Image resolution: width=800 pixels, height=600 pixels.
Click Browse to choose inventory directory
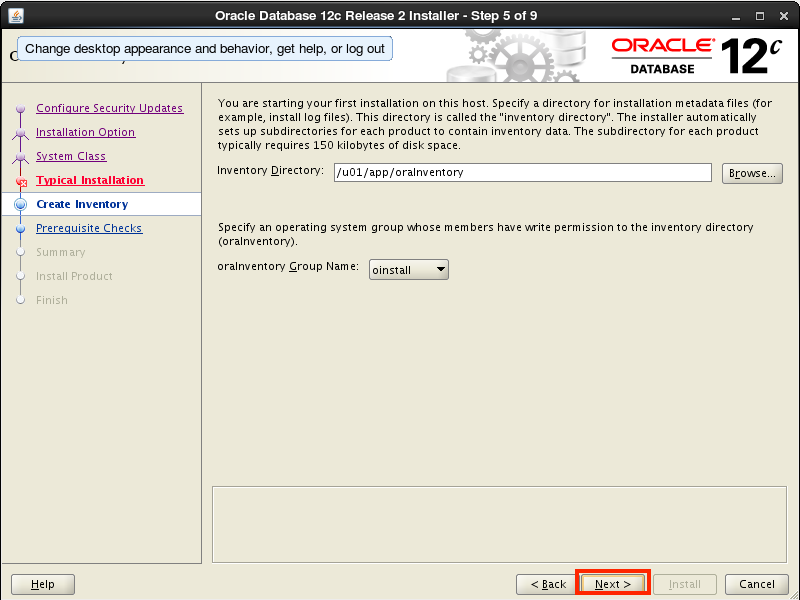(x=752, y=173)
